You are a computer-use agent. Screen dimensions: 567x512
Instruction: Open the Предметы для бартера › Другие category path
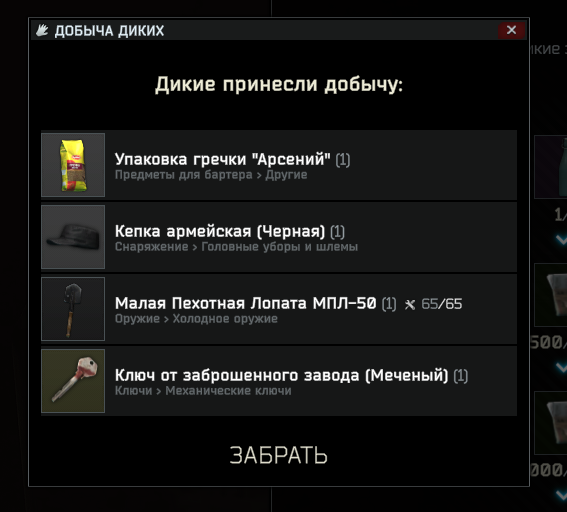211,175
